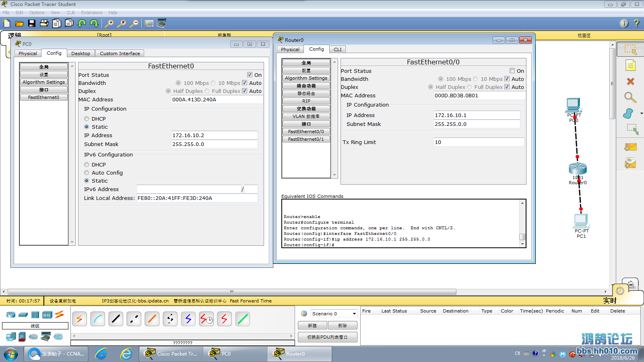This screenshot has width=644, height=362.
Task: Click the help question mark icon
Action: (636, 23)
